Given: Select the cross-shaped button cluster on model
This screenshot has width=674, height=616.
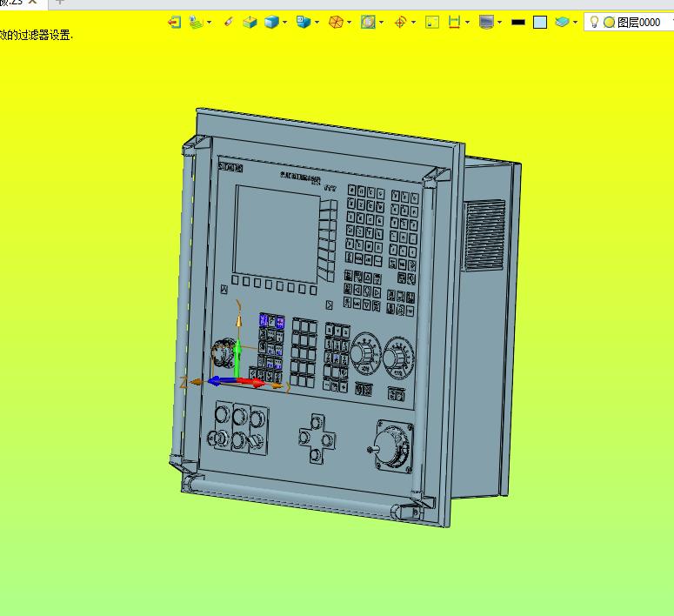Looking at the screenshot, I should click(x=317, y=439).
